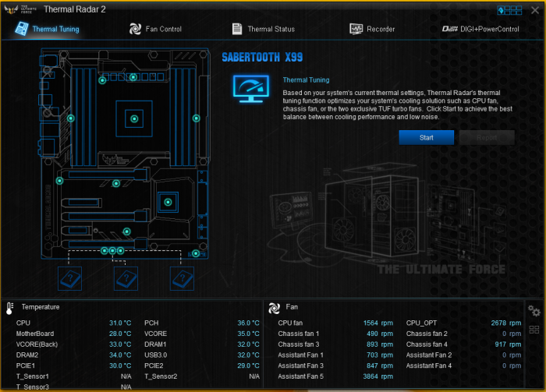Open the right unknown T_Sensor book icon

[182, 278]
